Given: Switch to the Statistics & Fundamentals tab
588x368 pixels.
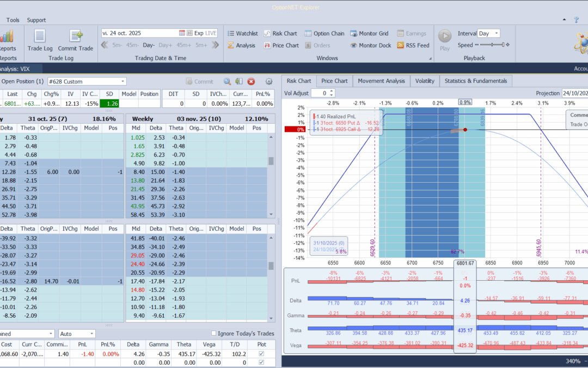Looking at the screenshot, I should (475, 81).
